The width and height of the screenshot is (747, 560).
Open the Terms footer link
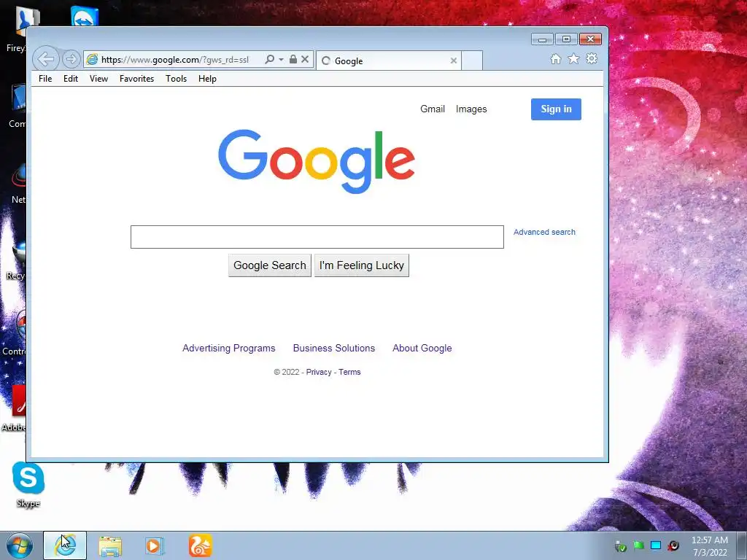coord(349,372)
